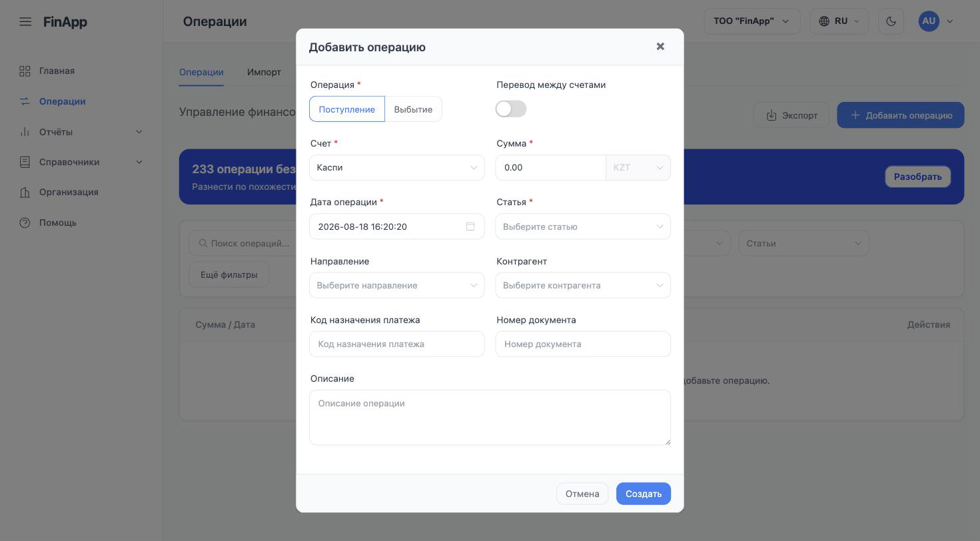Click the Отчёты chart icon

(x=25, y=132)
